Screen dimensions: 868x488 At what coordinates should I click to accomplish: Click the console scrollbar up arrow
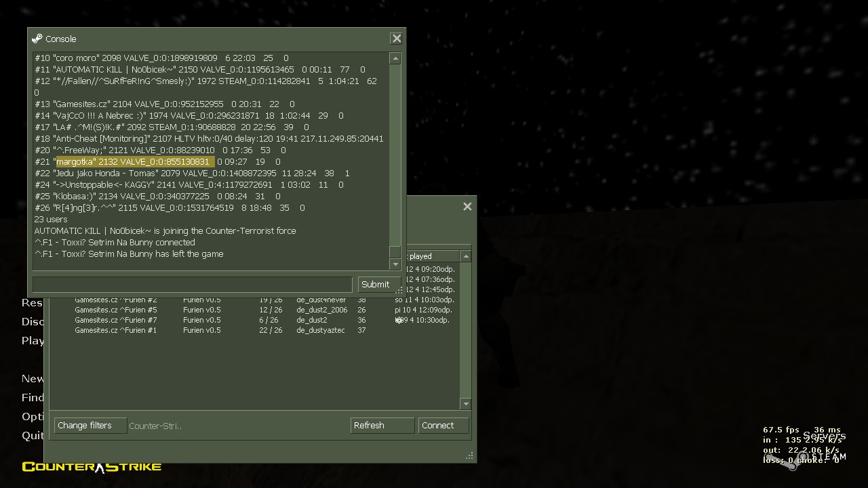[395, 59]
